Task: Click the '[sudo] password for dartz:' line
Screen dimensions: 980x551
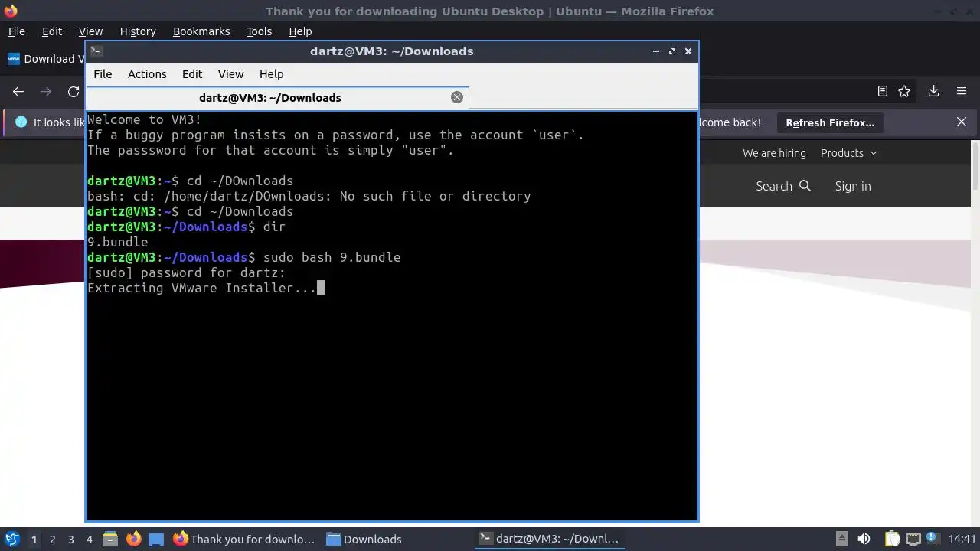Action: pos(186,272)
